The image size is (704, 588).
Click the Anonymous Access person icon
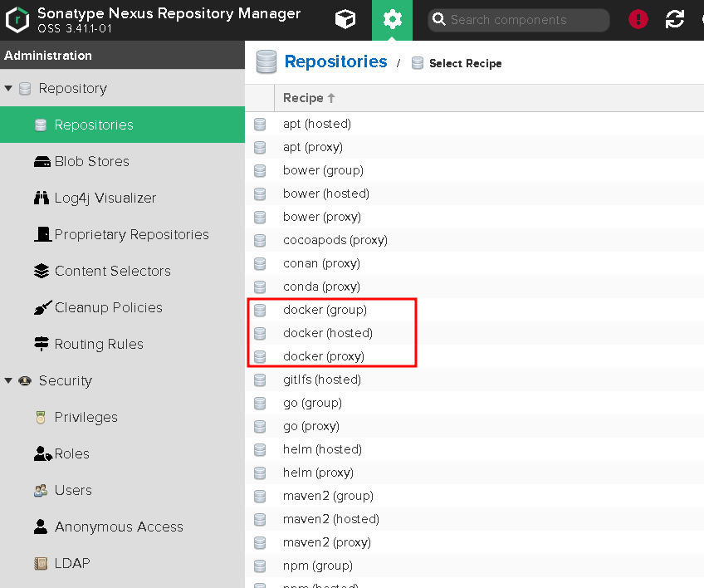[41, 527]
